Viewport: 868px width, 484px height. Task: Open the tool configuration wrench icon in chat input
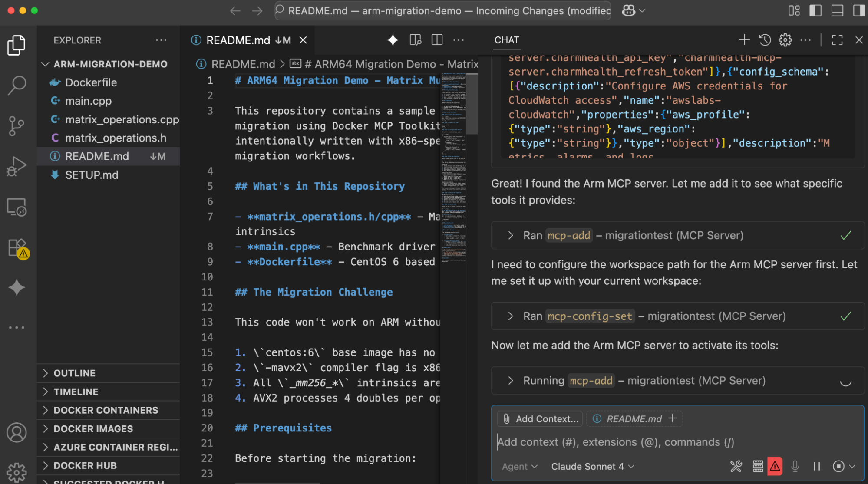point(736,466)
